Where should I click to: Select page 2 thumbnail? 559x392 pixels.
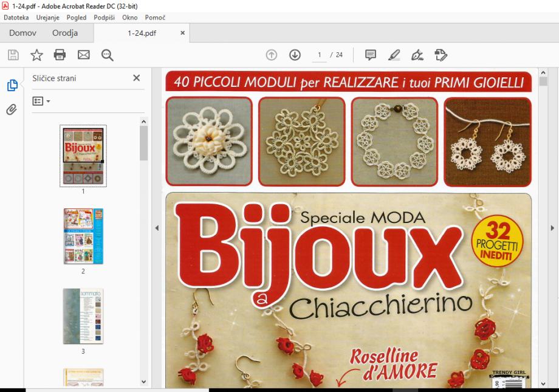tap(83, 236)
